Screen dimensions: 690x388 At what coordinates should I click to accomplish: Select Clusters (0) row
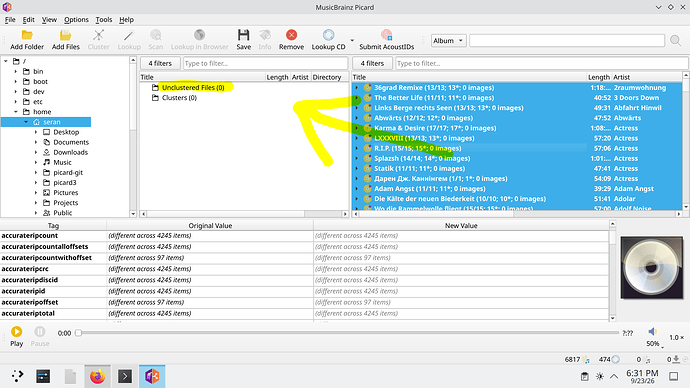(179, 98)
